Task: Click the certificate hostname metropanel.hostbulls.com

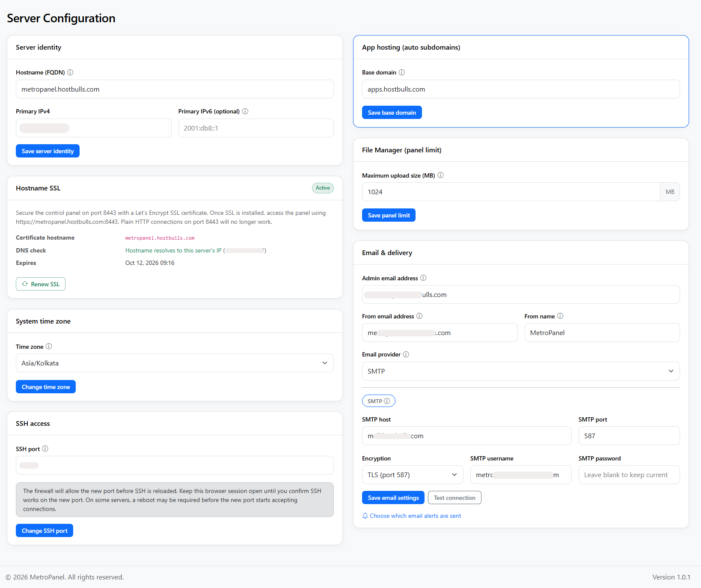Action: (x=160, y=238)
